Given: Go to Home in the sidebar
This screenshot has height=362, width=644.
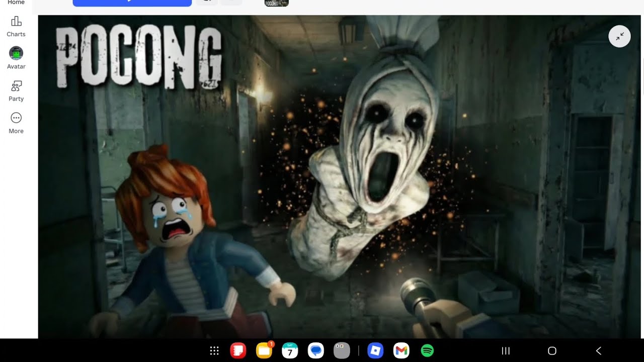Looking at the screenshot, I should (x=16, y=3).
